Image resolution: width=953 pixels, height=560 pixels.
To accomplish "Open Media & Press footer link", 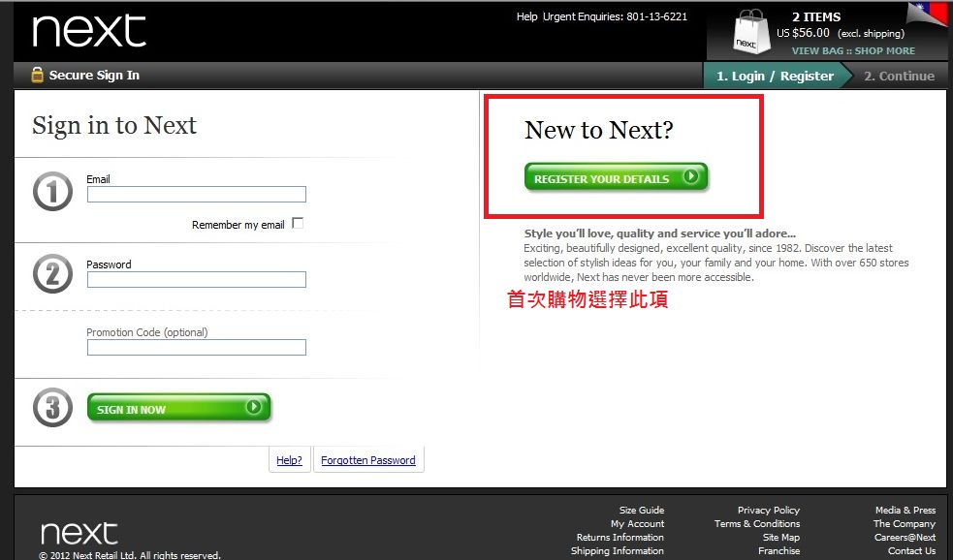I will 905,511.
